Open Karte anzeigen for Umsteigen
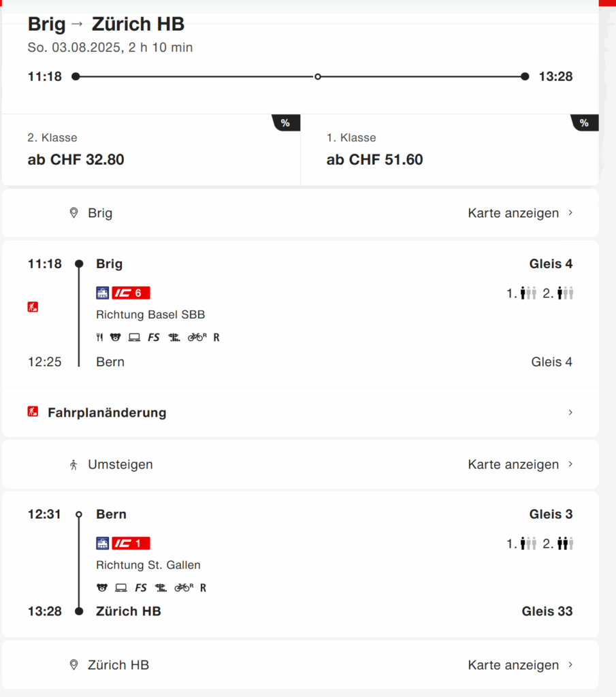 [x=520, y=464]
